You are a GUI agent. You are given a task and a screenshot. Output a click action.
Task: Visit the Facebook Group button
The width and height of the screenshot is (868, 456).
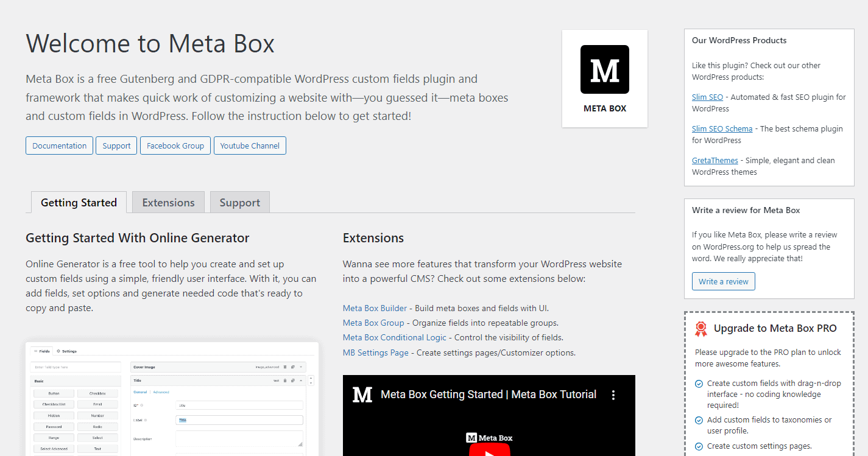point(175,146)
